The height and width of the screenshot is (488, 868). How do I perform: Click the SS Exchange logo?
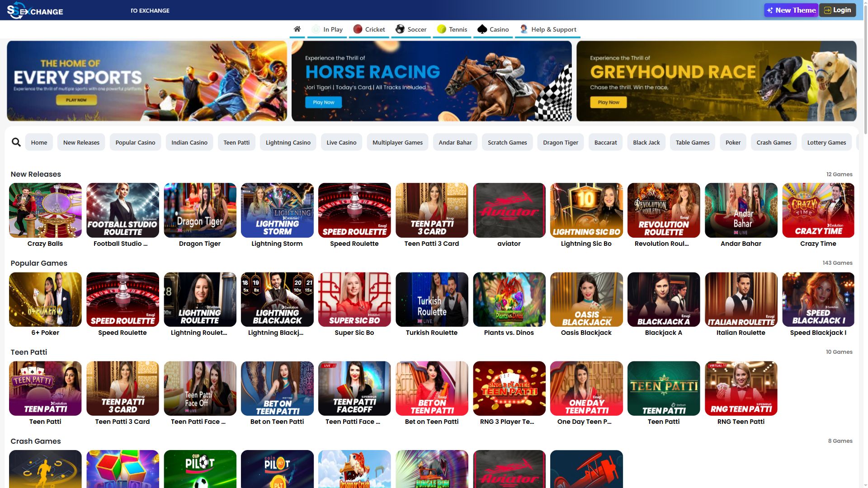pos(35,10)
